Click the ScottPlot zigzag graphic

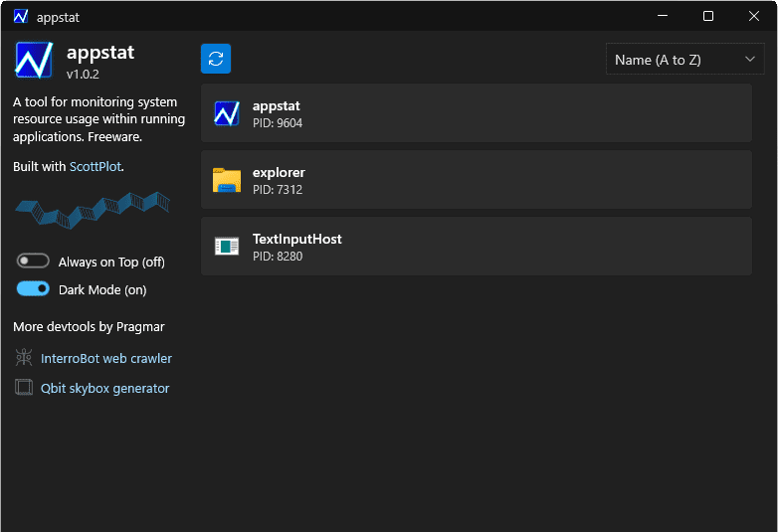(92, 210)
